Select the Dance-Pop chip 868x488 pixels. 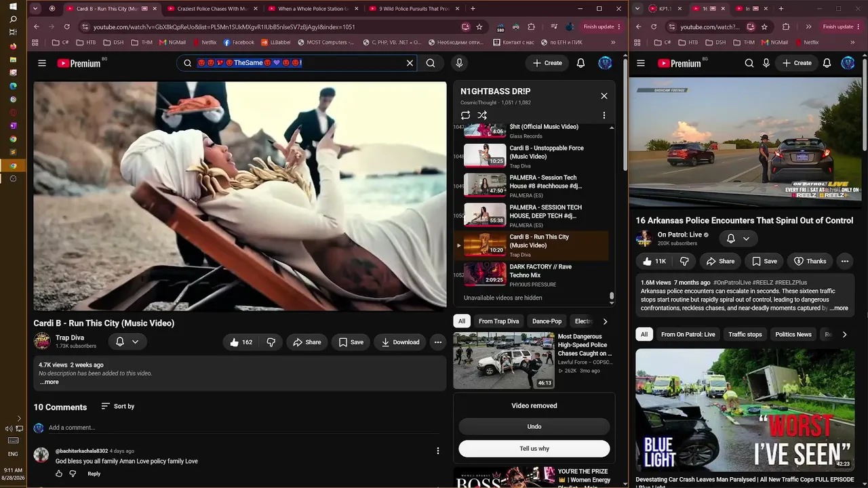tap(547, 321)
